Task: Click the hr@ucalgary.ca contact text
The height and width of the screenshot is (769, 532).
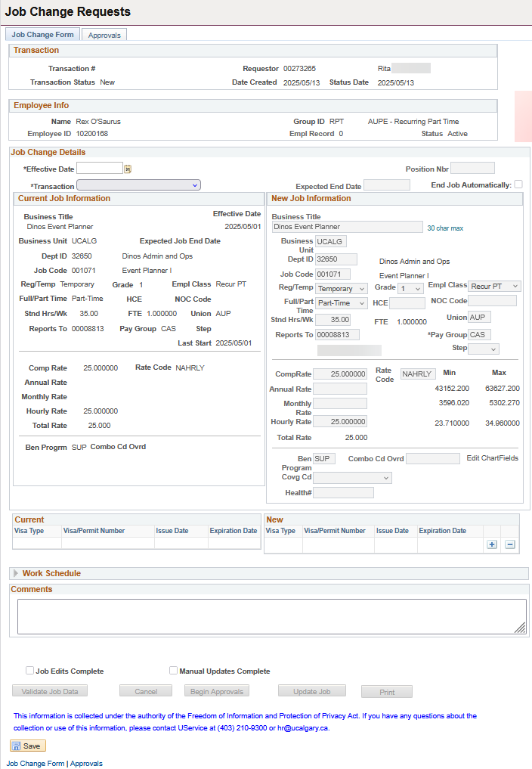Action: [302, 728]
